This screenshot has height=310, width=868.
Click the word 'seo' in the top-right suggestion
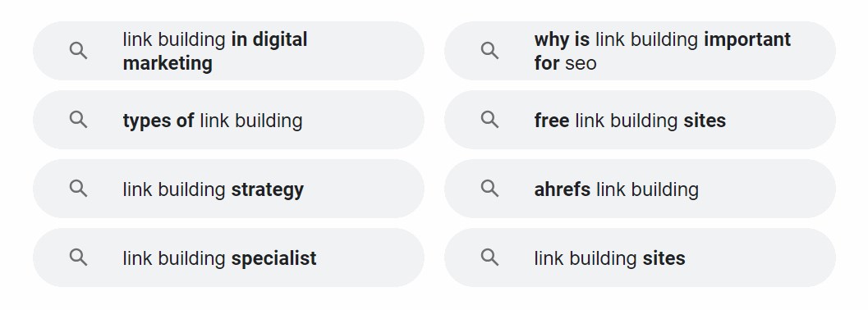pyautogui.click(x=581, y=63)
